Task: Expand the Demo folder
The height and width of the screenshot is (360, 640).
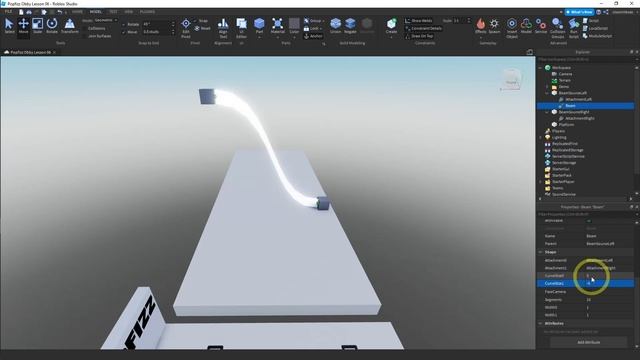Action: (547, 87)
